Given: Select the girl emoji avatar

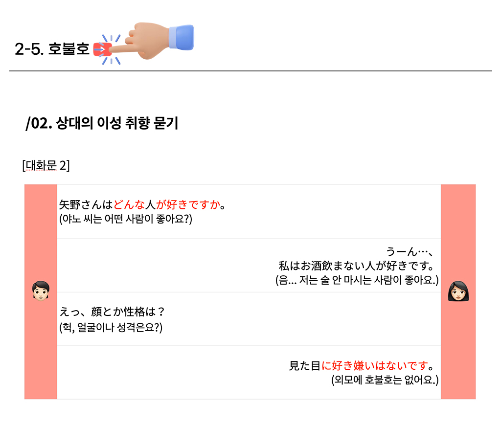Looking at the screenshot, I should pos(458,291).
